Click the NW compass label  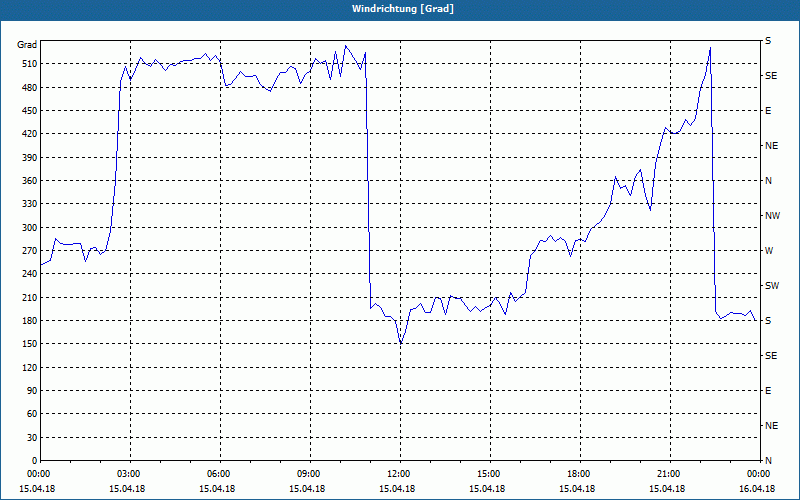(772, 216)
